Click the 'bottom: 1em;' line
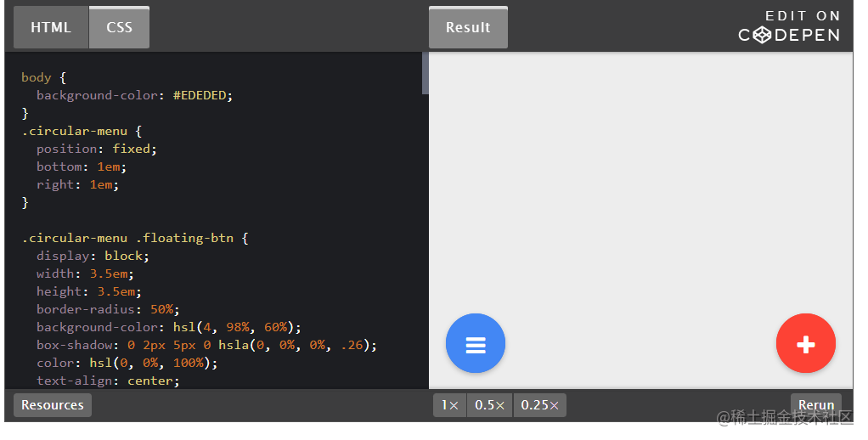The image size is (868, 440). [82, 166]
